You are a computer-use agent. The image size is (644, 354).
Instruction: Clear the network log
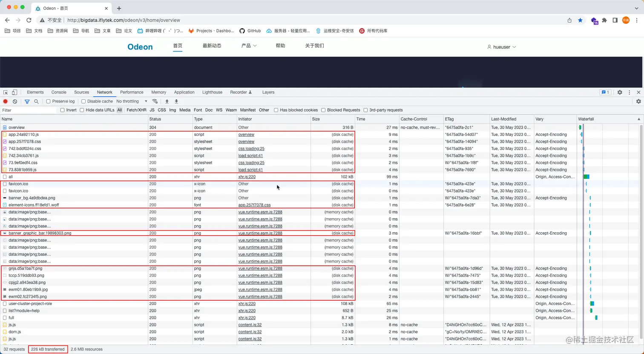point(15,101)
